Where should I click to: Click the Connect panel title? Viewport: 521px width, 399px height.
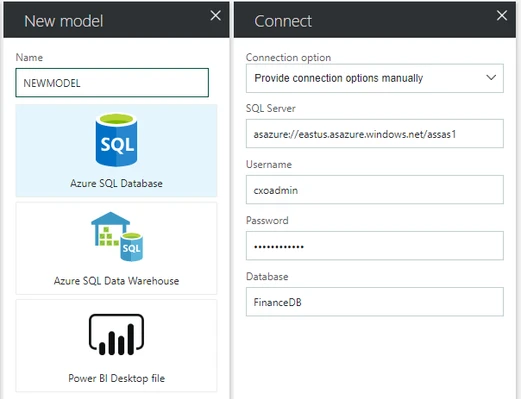283,21
